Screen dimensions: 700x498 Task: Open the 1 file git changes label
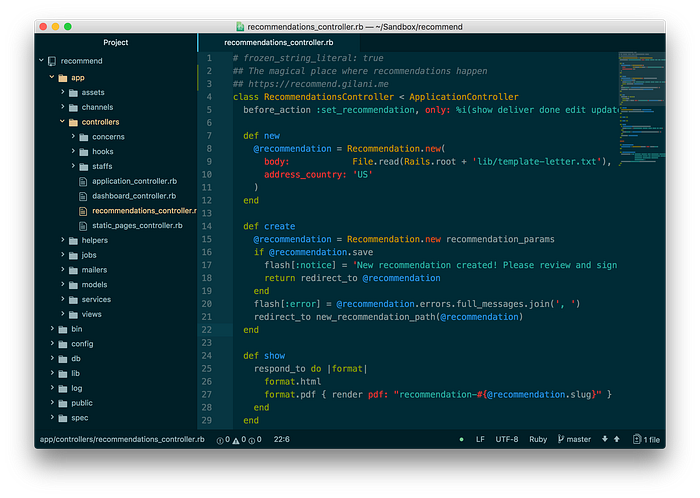pos(651,440)
